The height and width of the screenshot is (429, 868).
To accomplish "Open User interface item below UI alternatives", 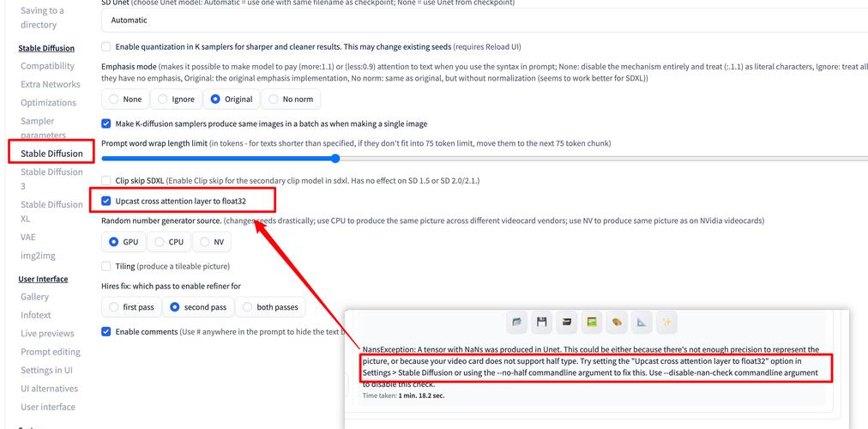I will 48,407.
